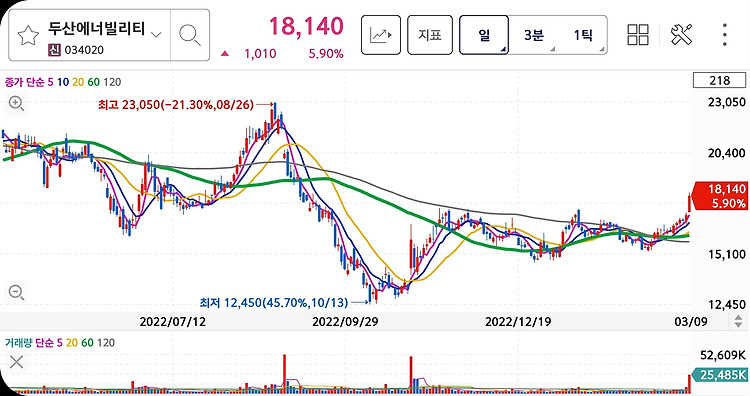Open chart settings tools icon
Screen dimensions: 750x396
(x=681, y=35)
